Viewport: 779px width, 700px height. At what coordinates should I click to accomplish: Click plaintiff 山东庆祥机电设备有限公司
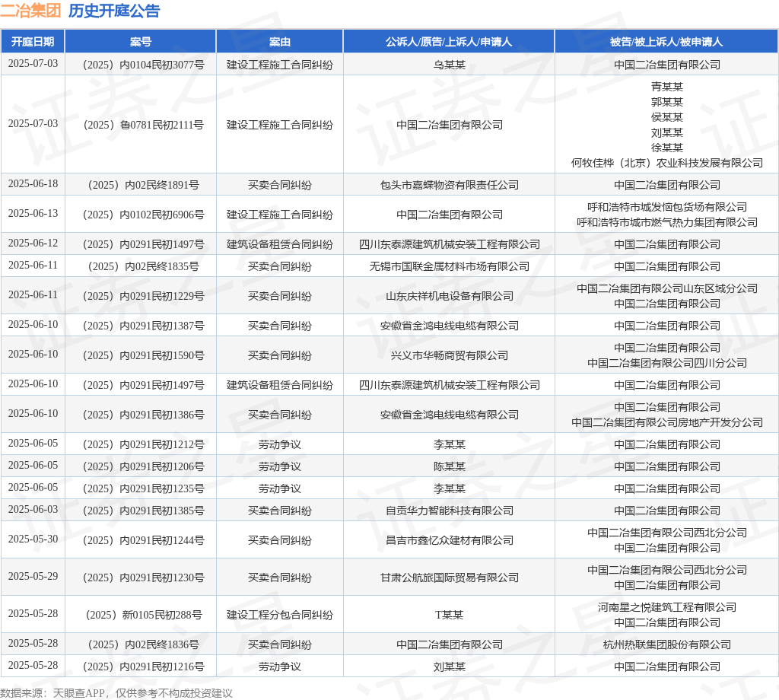pyautogui.click(x=449, y=297)
